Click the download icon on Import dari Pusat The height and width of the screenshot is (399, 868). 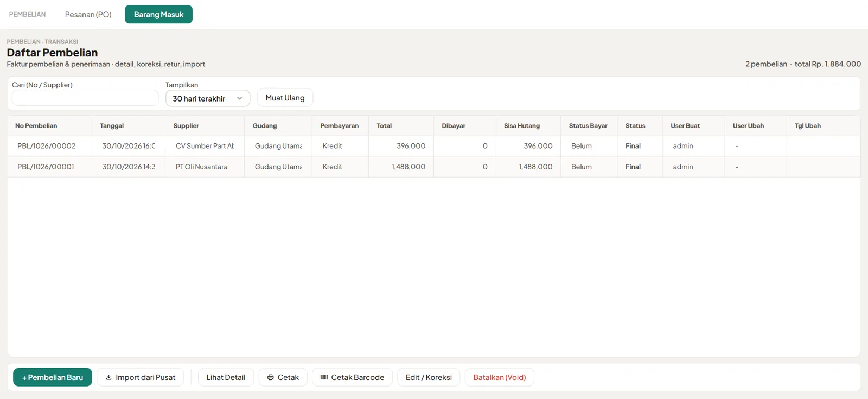(x=108, y=377)
